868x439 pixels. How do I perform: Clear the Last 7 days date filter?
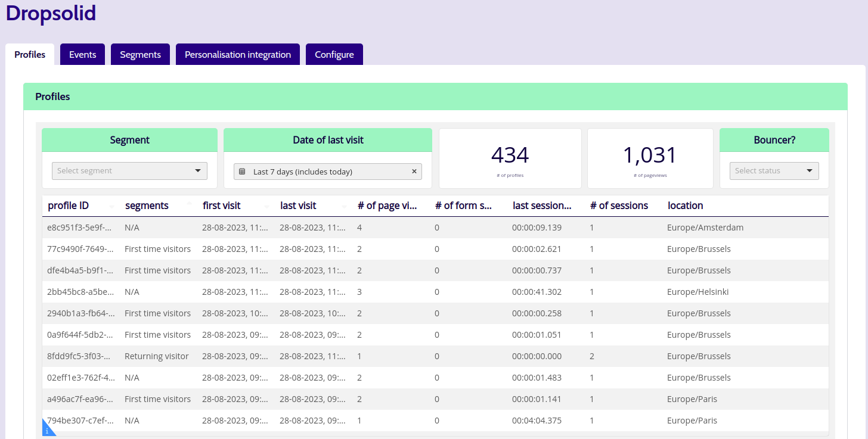point(414,172)
